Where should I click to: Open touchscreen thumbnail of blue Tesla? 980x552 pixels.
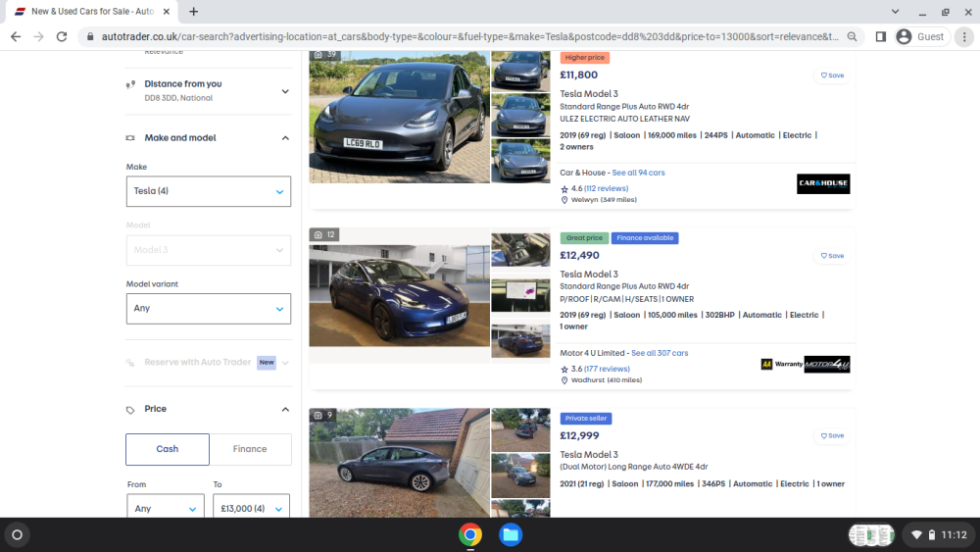point(520,295)
